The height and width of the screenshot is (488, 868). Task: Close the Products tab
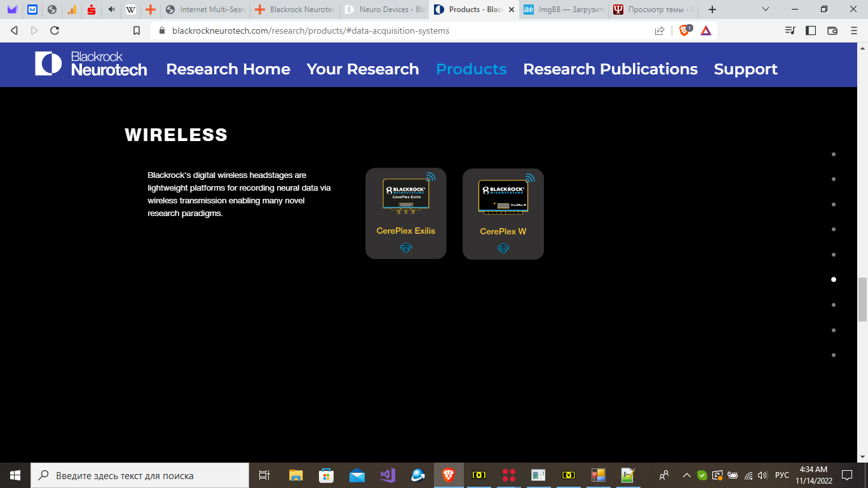coord(511,10)
